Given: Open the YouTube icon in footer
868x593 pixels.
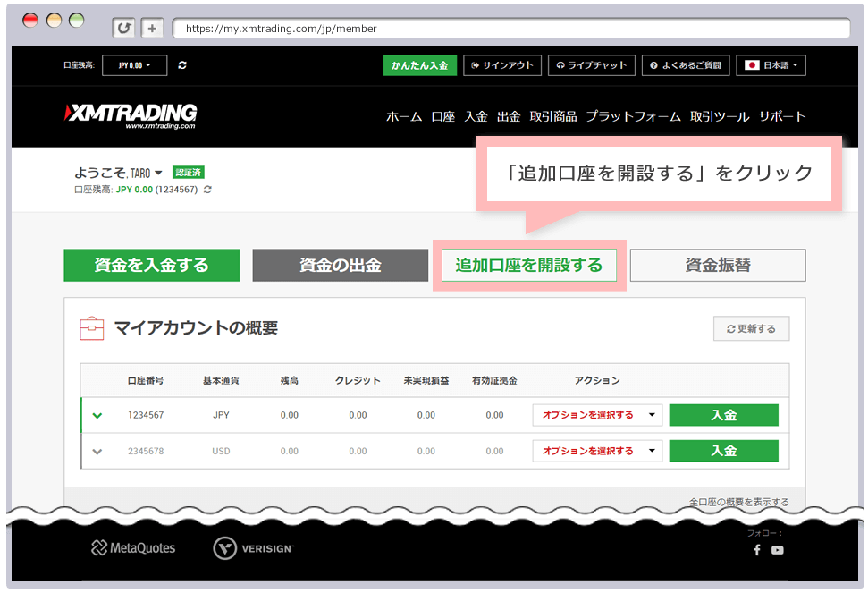Looking at the screenshot, I should point(777,550).
